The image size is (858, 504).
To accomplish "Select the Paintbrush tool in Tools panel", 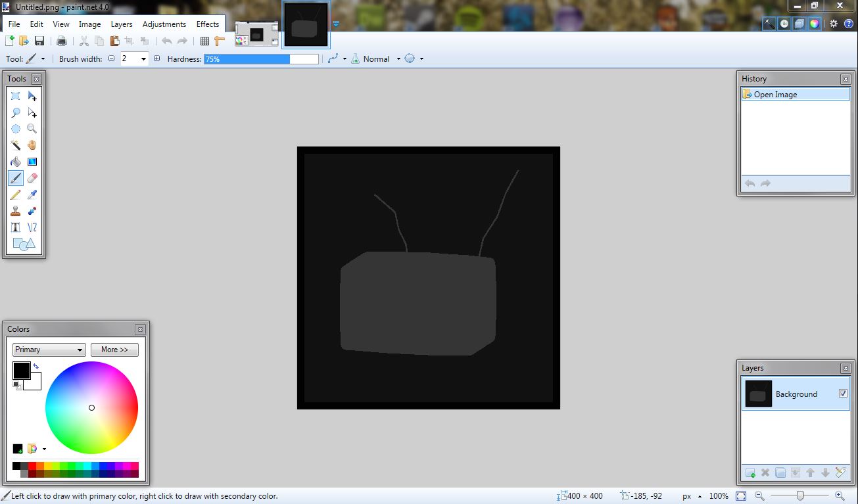I will click(16, 178).
